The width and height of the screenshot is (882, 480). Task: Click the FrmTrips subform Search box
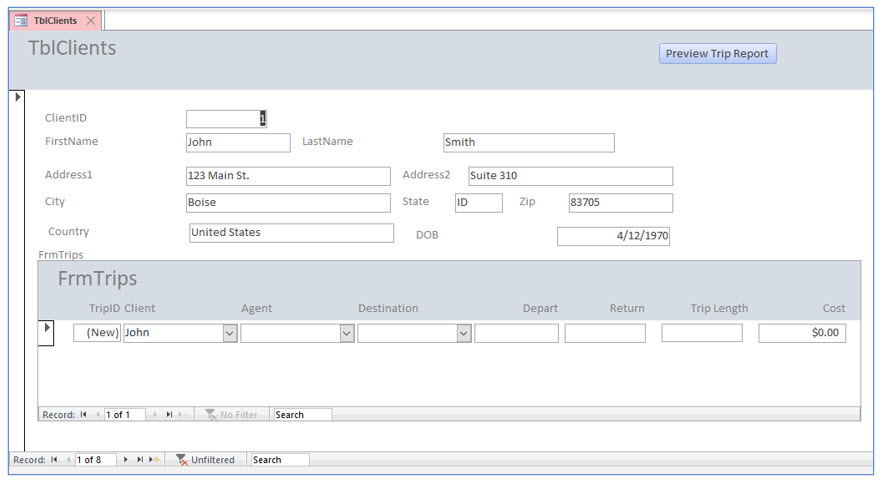click(x=302, y=415)
